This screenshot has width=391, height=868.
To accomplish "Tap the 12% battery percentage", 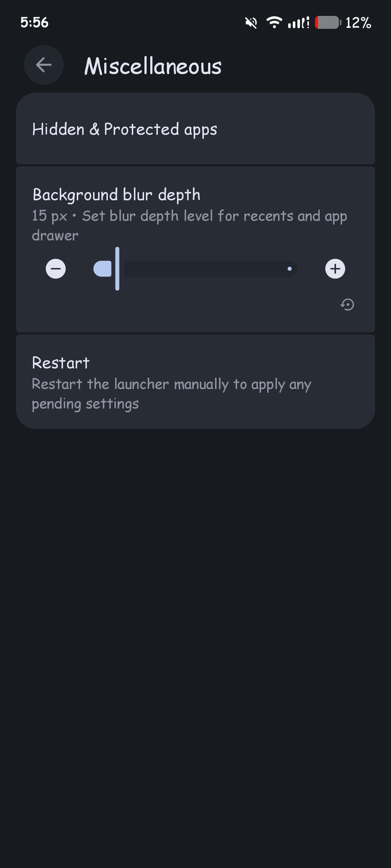I will tap(358, 23).
